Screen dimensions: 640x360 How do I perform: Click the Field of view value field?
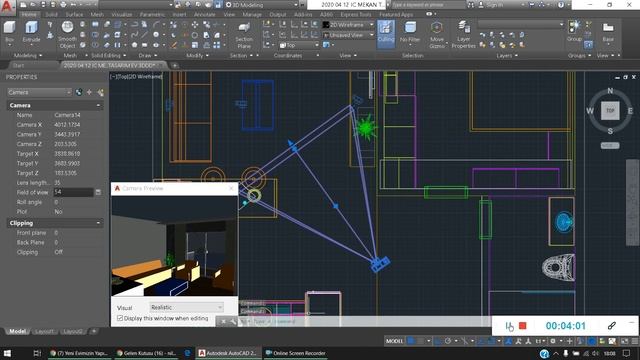coord(73,192)
